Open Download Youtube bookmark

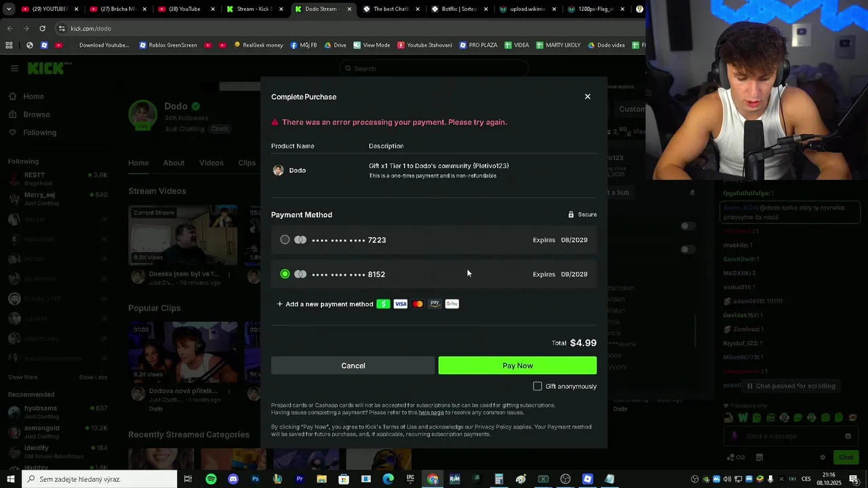pos(99,45)
